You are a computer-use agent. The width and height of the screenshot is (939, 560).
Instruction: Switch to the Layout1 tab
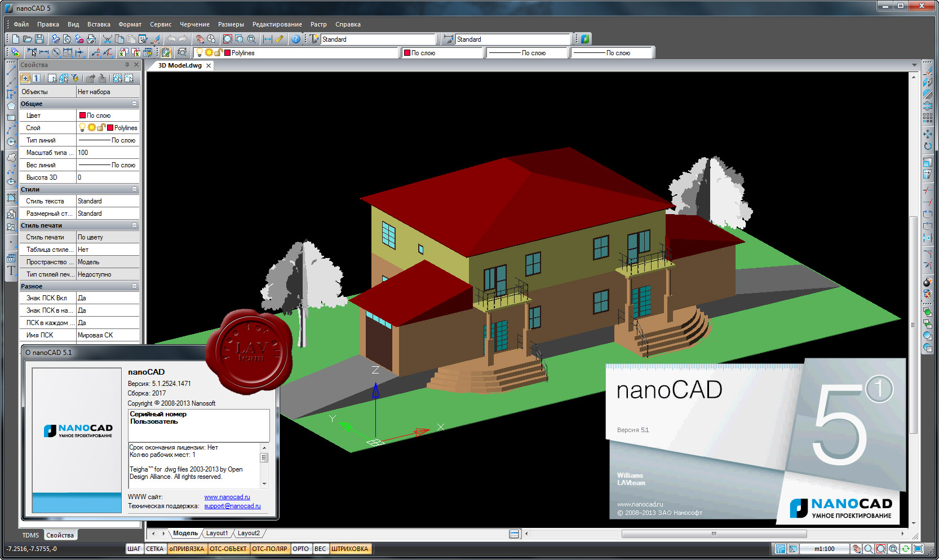pos(217,533)
